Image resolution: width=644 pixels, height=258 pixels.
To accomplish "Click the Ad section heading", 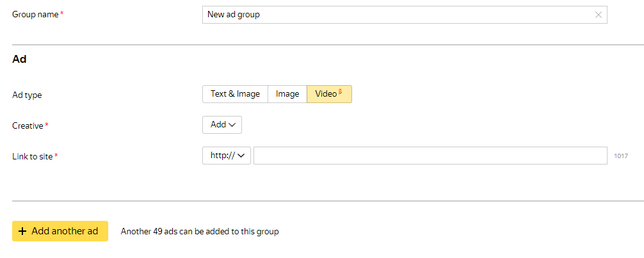I will pos(19,59).
